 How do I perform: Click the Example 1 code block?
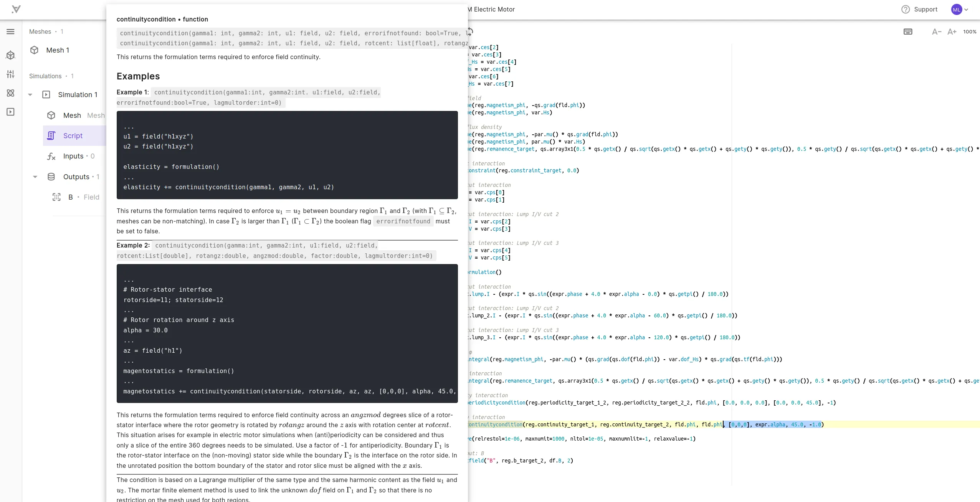[287, 155]
